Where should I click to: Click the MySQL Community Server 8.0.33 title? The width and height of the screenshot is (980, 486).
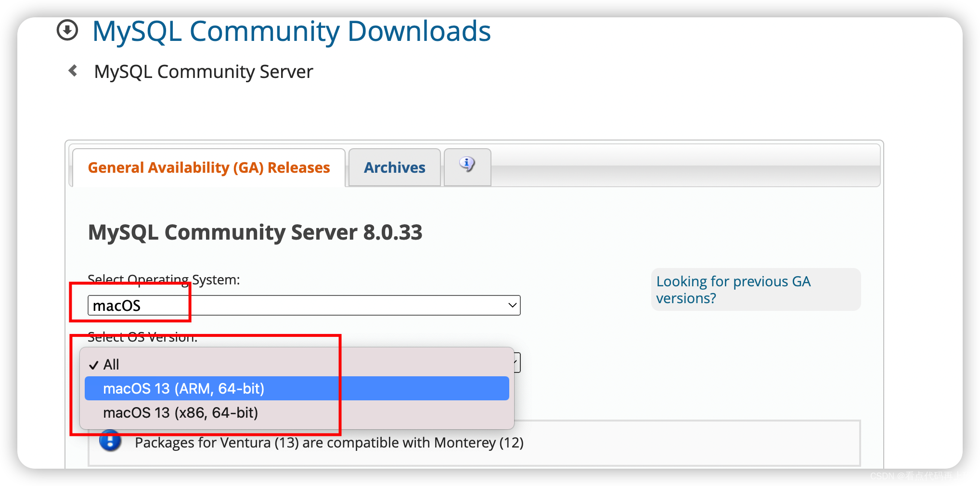(255, 232)
